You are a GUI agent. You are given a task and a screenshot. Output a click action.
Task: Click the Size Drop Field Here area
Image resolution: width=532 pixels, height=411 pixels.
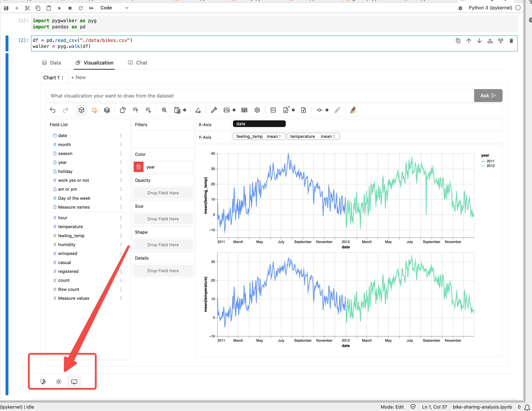tap(163, 219)
